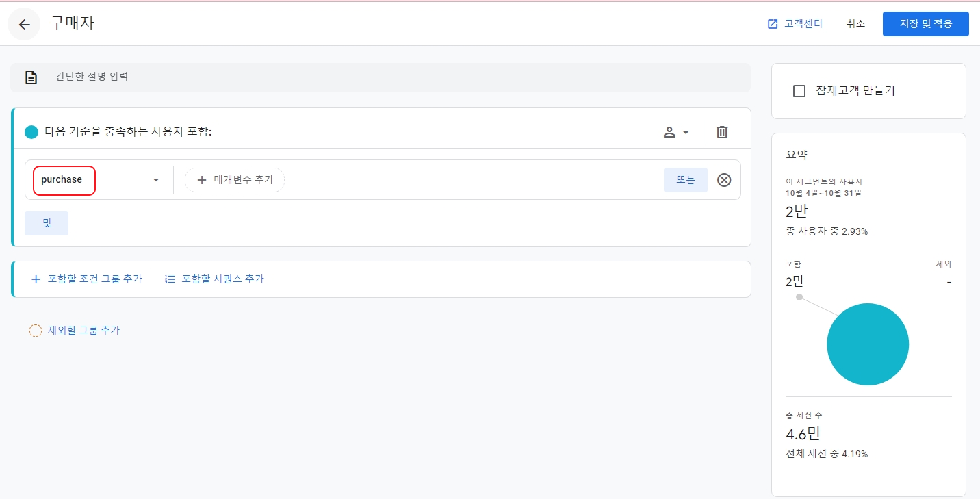Click the 전체 세션 중 4.19% text
This screenshot has height=499, width=980.
click(827, 454)
